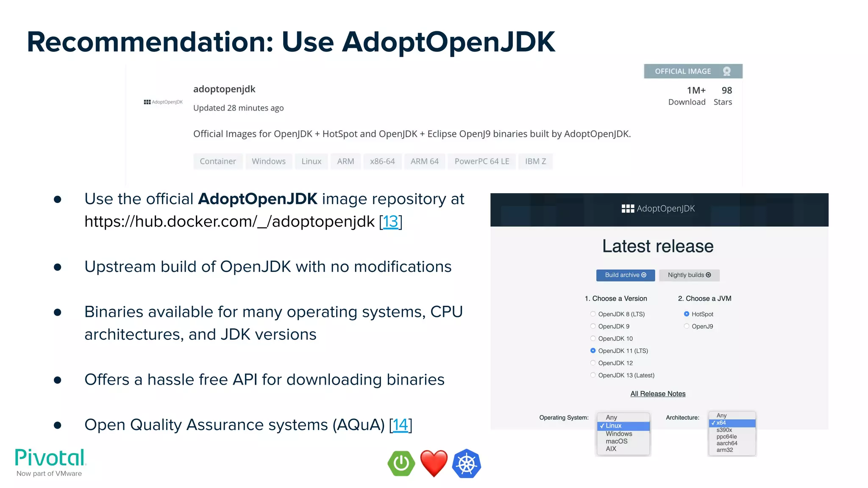Pick ppc64le in the Architecture dropdown
Image resolution: width=868 pixels, height=488 pixels.
(732, 437)
